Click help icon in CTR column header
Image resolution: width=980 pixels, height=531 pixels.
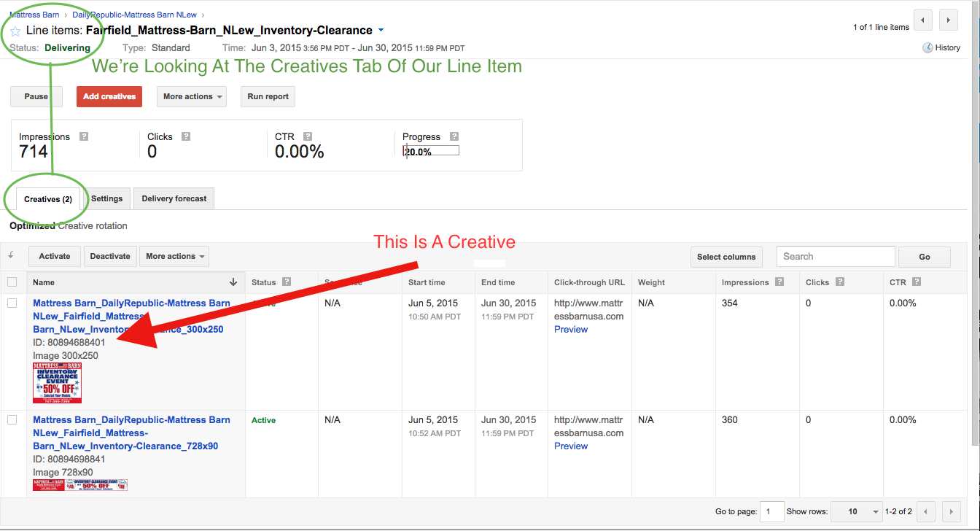(x=917, y=282)
